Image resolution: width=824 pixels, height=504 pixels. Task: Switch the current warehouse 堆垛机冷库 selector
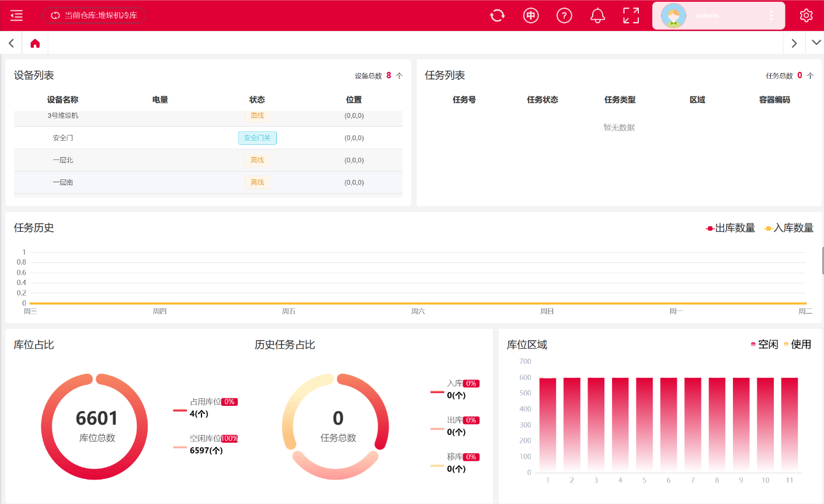tap(94, 16)
